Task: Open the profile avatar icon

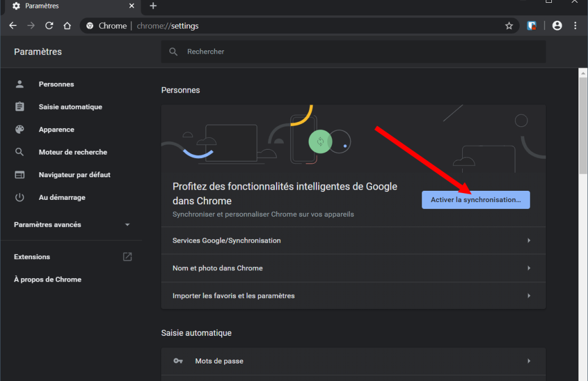Action: [x=557, y=25]
